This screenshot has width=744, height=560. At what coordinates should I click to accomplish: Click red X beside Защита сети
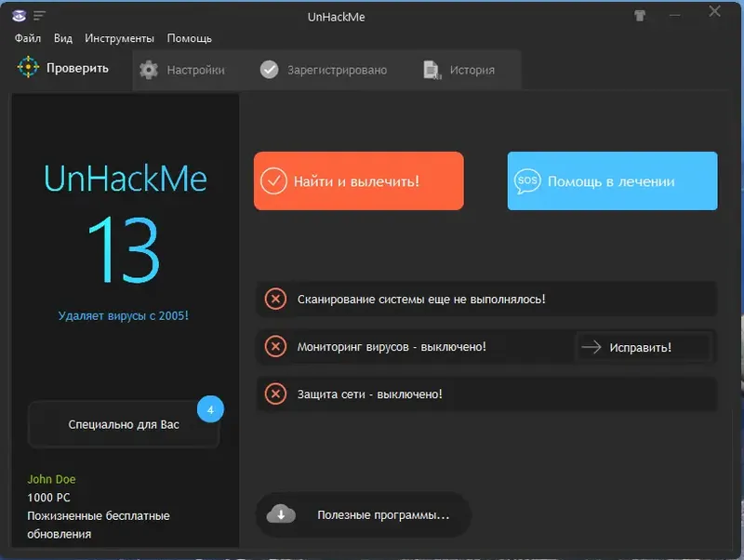point(275,393)
